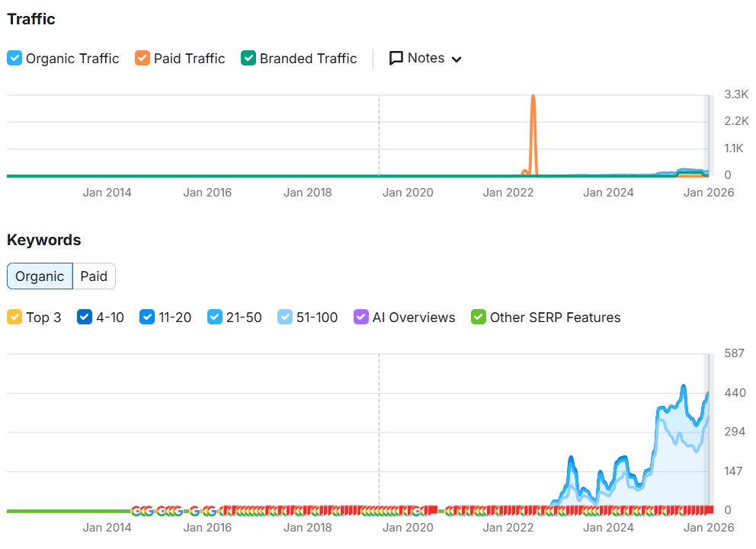Click the leftmost Google update marker on timeline
756x549 pixels.
click(x=137, y=510)
